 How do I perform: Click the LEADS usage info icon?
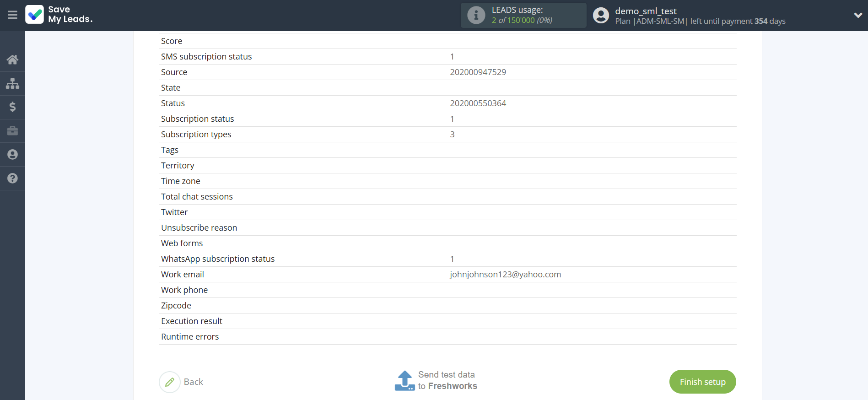pos(476,15)
